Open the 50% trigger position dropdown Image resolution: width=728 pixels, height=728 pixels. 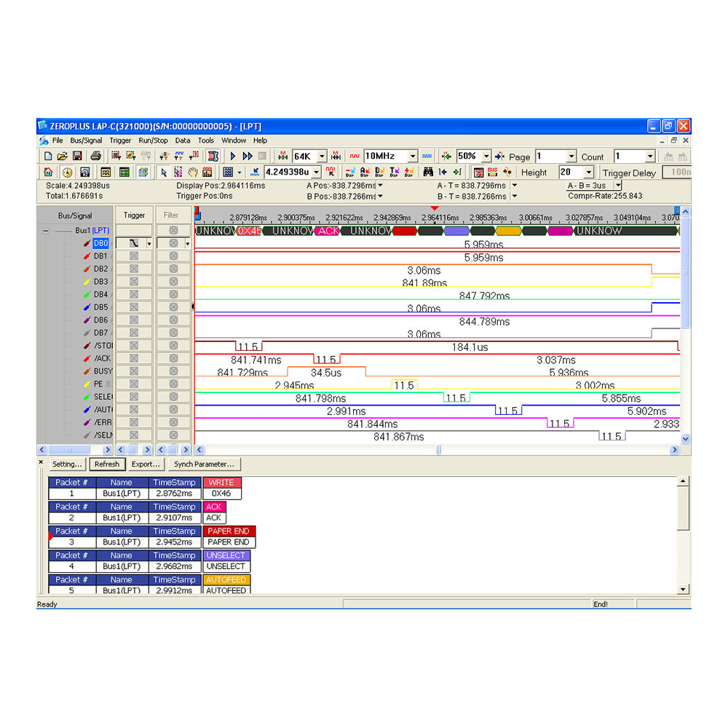[x=486, y=157]
